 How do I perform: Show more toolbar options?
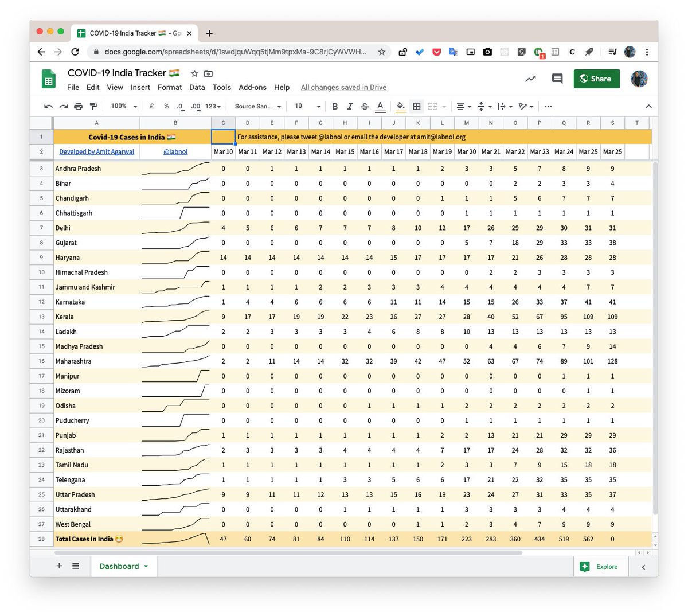(548, 106)
